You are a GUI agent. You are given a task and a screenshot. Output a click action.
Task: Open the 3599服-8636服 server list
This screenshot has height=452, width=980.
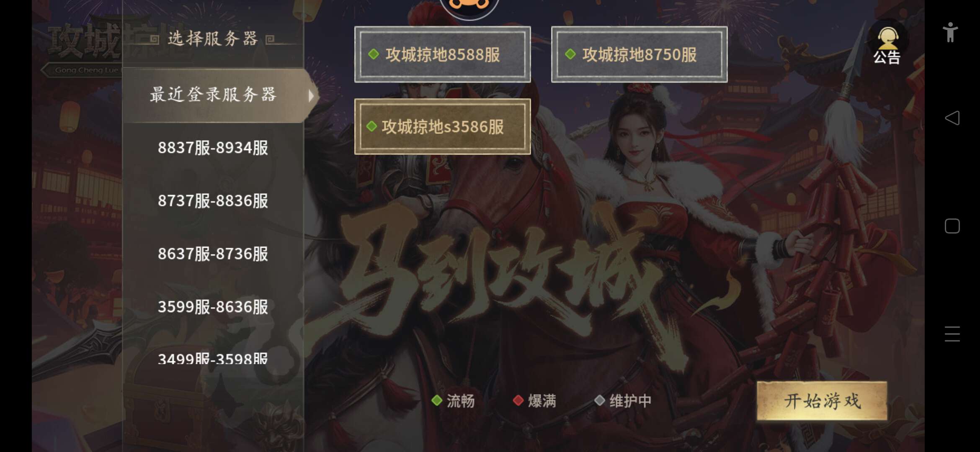(213, 307)
